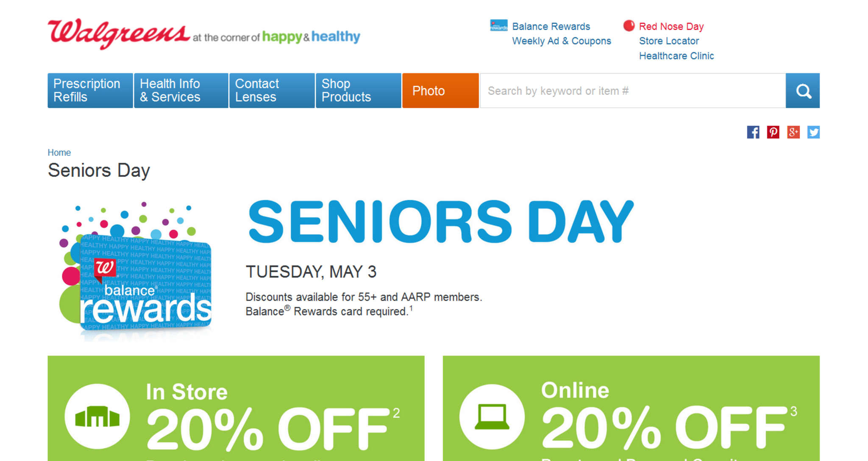Select the Contact Lenses menu item
This screenshot has width=868, height=461.
coord(272,91)
